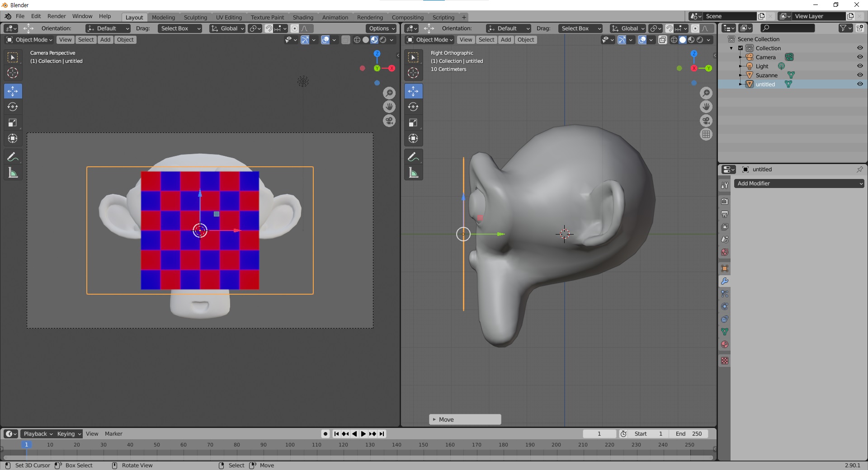Screen dimensions: 868x470
Task: Click the current frame number field
Action: click(599, 434)
